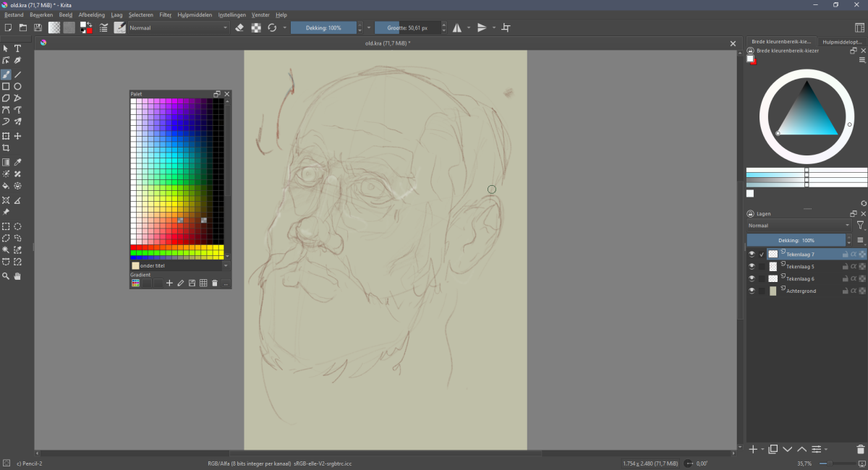
Task: Open the add-layer type dropdown arrow
Action: click(762, 450)
